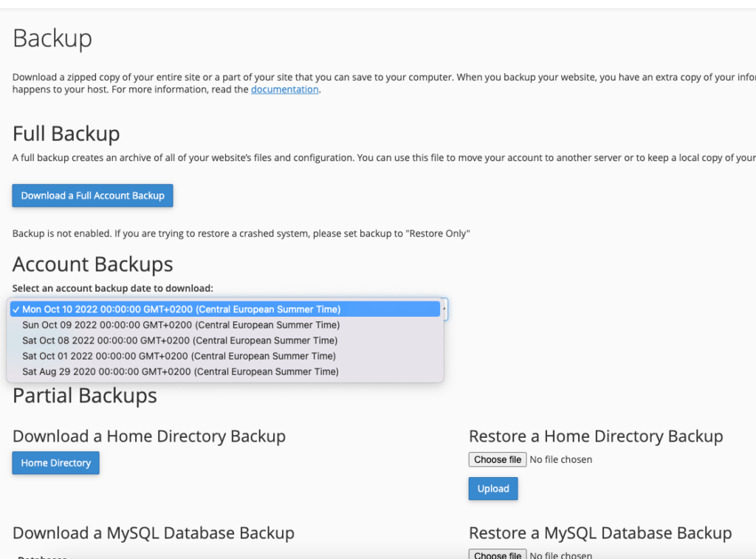Choose a file for Home Directory restore
Image resolution: width=756 pixels, height=559 pixels.
tap(497, 459)
